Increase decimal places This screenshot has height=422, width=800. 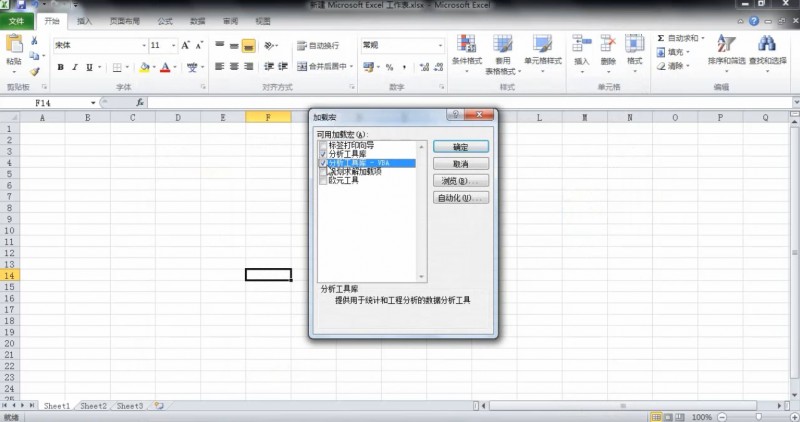click(x=424, y=67)
